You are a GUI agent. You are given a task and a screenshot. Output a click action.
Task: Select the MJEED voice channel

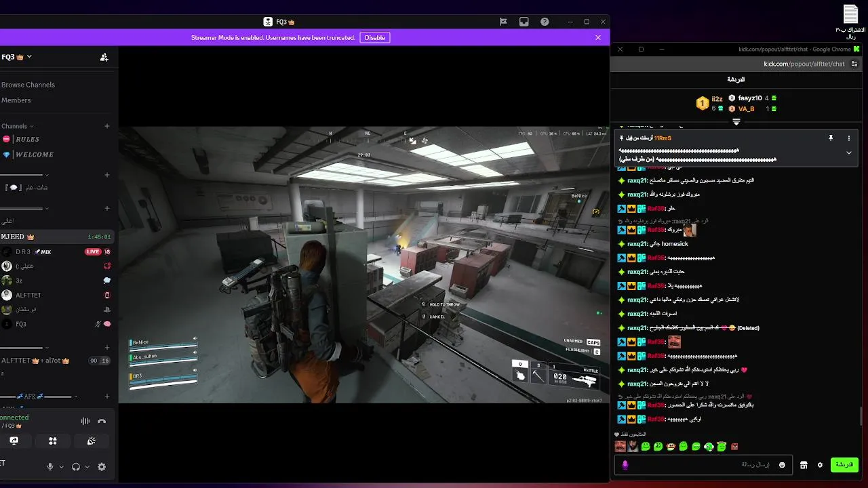pos(56,237)
